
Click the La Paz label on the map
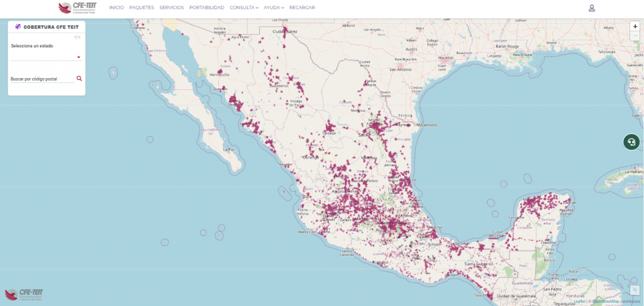tap(229, 149)
